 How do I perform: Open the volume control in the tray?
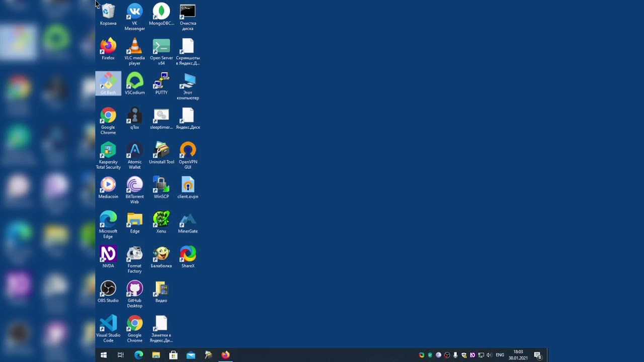489,355
